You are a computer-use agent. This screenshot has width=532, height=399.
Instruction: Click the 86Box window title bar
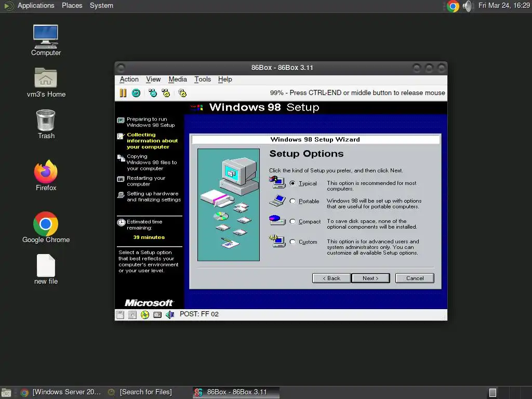[x=282, y=68]
